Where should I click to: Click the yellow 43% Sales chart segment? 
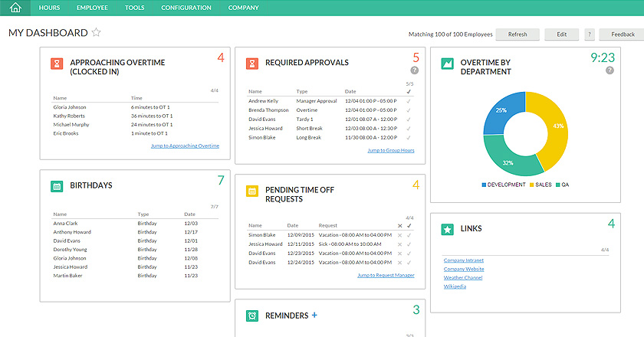point(558,126)
